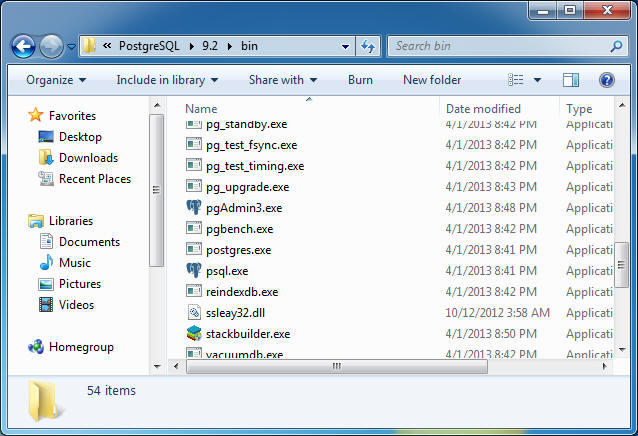Open the Documents library
The width and height of the screenshot is (638, 436).
(90, 242)
